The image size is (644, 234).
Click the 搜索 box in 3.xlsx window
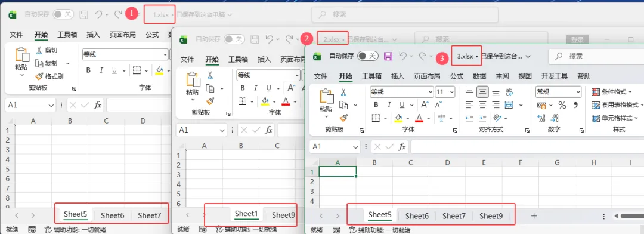pos(596,56)
